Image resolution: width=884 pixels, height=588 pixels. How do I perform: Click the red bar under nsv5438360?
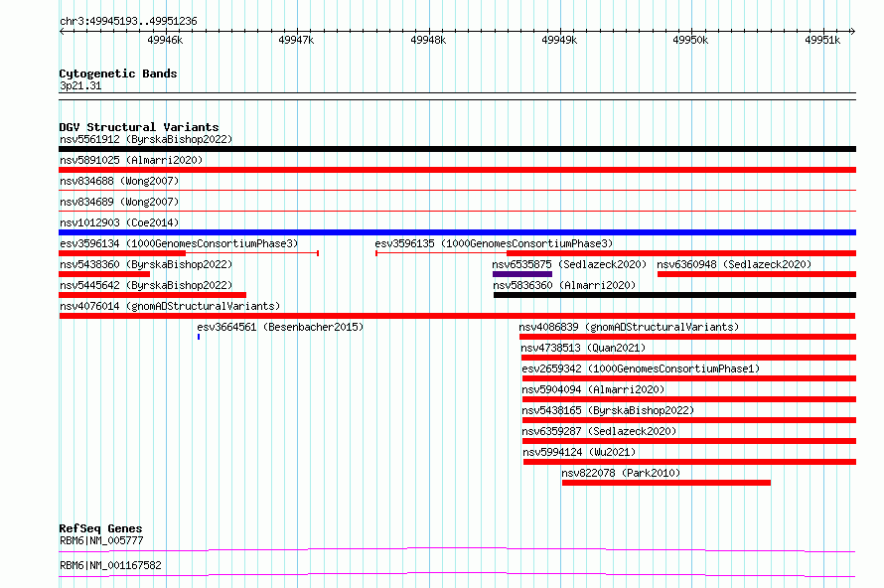click(104, 274)
